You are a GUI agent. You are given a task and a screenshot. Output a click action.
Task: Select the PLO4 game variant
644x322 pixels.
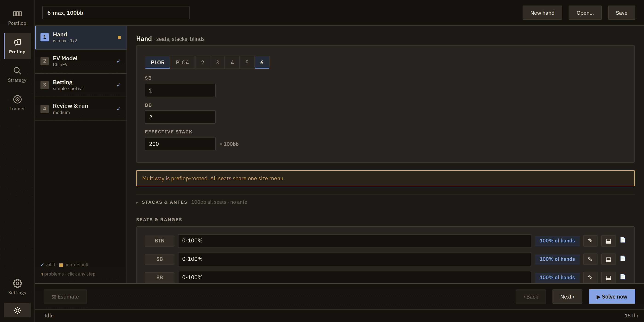coord(182,62)
